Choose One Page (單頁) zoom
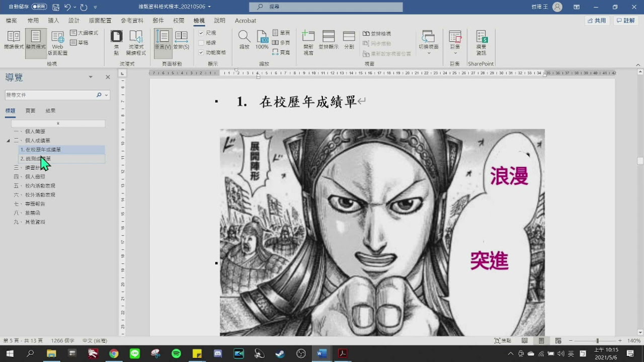 tap(281, 33)
